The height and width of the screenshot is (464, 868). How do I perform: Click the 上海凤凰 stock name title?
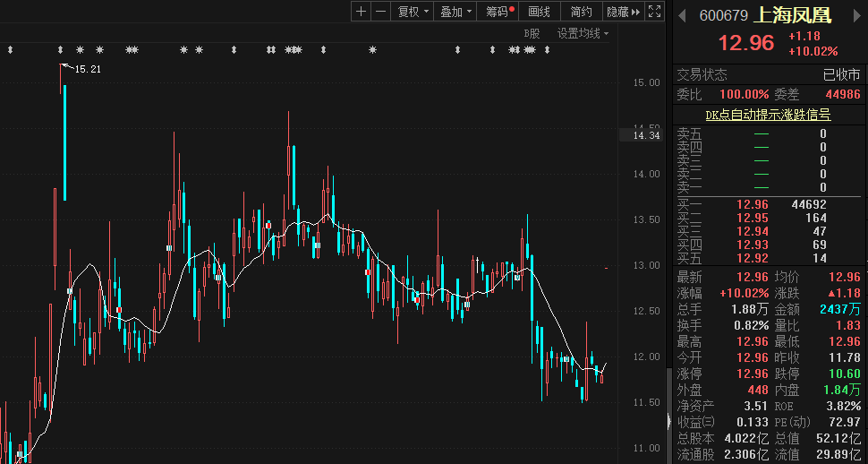793,16
